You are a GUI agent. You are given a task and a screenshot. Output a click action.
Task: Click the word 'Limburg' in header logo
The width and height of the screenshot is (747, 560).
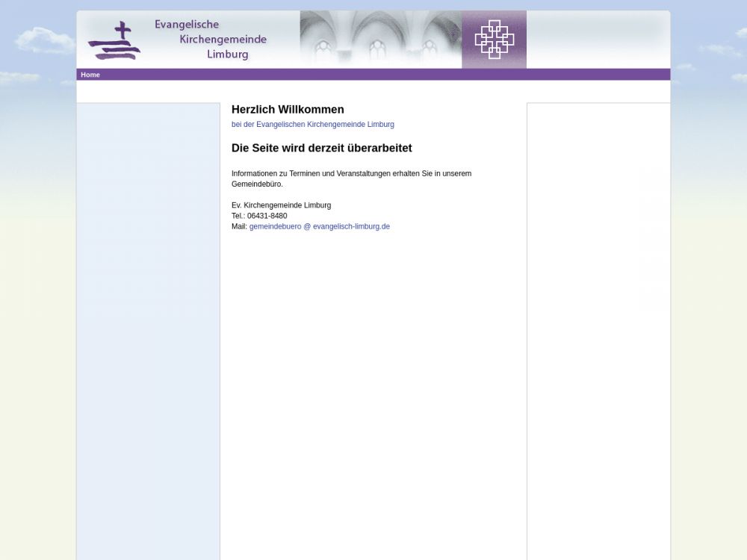coord(227,55)
